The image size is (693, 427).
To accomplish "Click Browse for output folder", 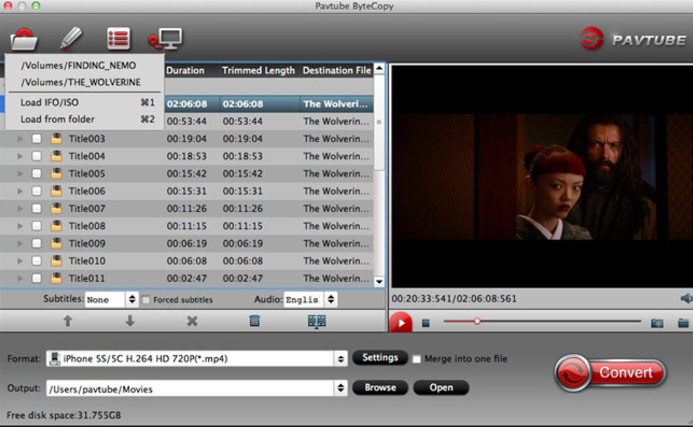I will click(x=380, y=388).
